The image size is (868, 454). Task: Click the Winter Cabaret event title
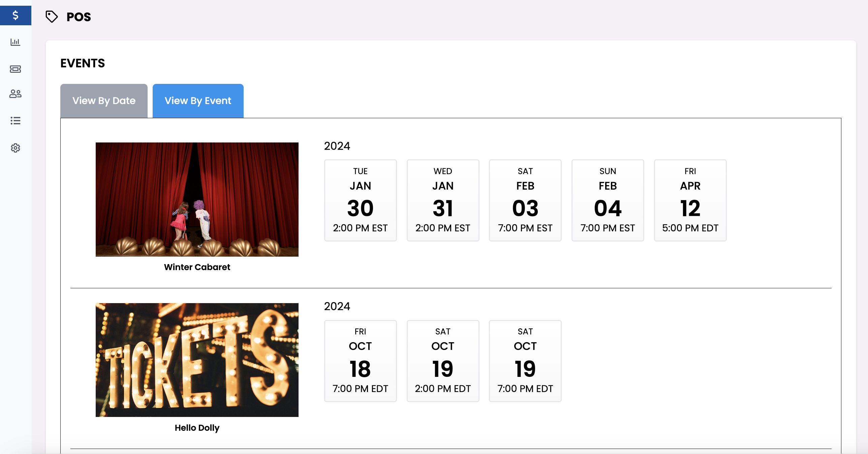coord(197,267)
